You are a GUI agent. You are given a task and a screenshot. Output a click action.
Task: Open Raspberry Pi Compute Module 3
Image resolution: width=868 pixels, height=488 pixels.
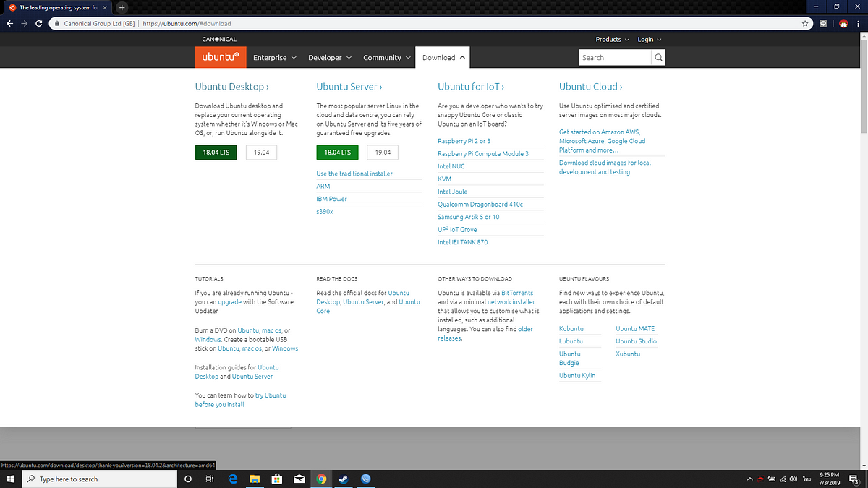point(483,153)
